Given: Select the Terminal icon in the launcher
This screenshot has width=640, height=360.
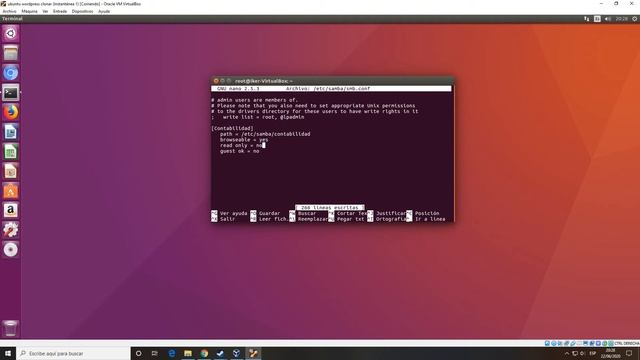Looking at the screenshot, I should [11, 93].
